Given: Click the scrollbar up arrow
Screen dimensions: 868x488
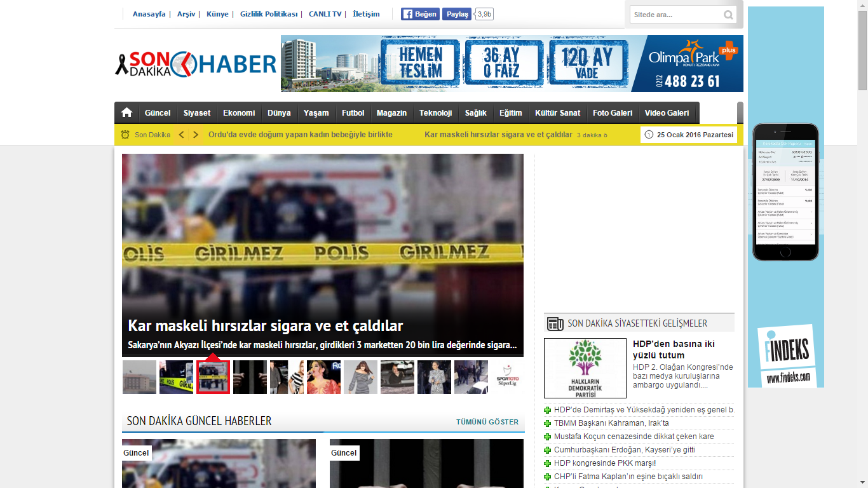Looking at the screenshot, I should [x=862, y=5].
